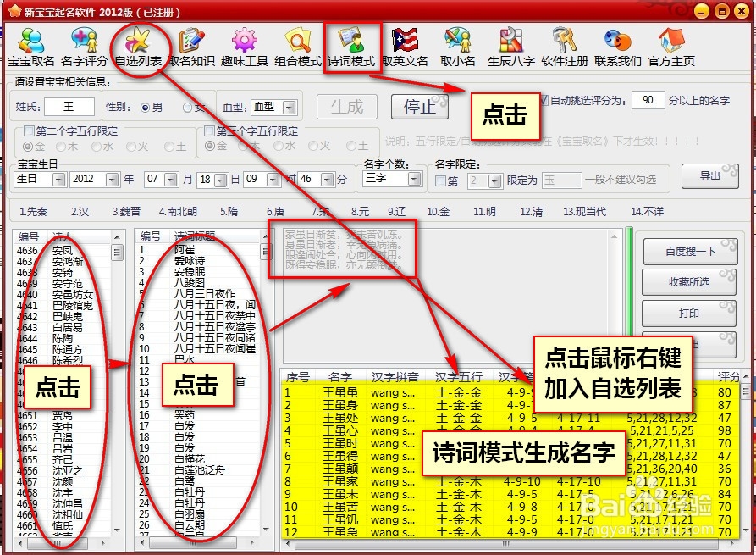Select the 9.辽 dynasty tab
Screen dimensions: 756x555
point(397,211)
